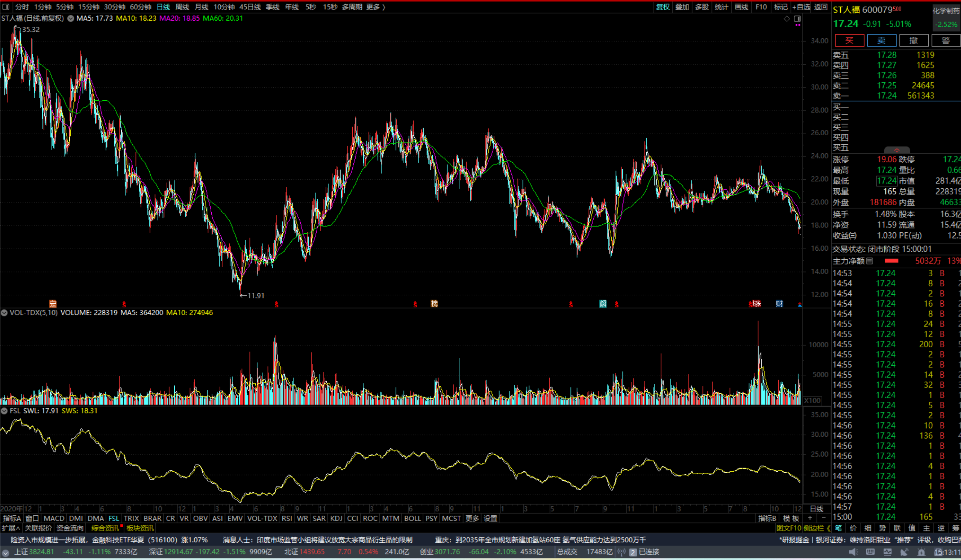The width and height of the screenshot is (961, 560).
Task: Toggle the 叠加 overlay option
Action: 682,7
